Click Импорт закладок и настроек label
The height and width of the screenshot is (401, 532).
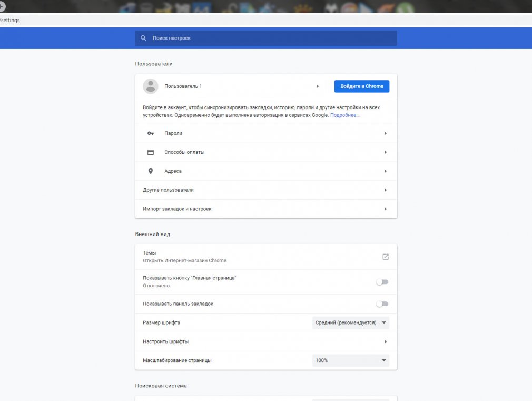point(177,209)
